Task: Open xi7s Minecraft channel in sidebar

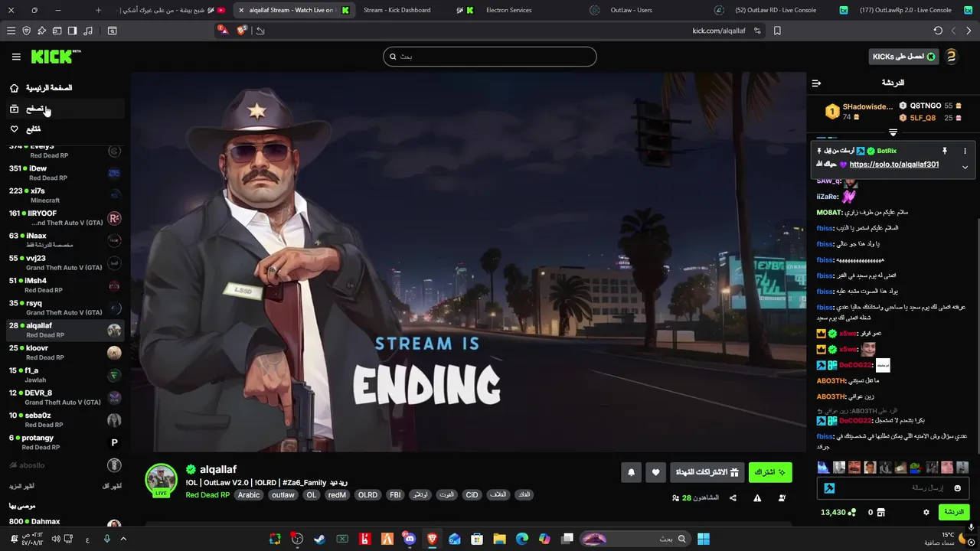Action: 65,195
